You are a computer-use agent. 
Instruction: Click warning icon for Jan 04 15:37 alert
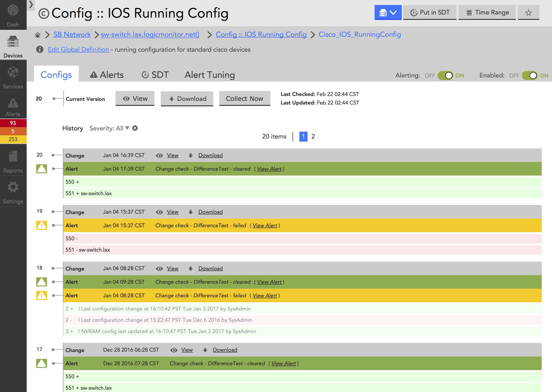(x=42, y=225)
